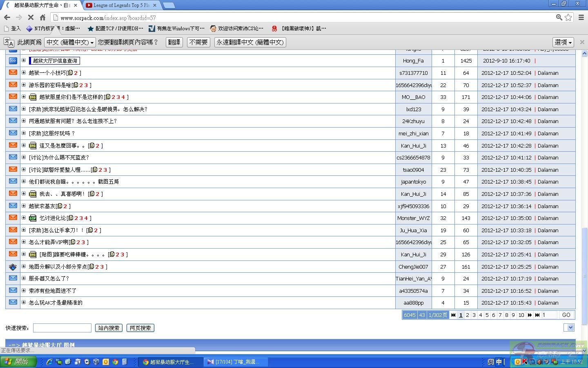Click the zoom magnifier icon in address bar
The height and width of the screenshot is (368, 588).
pyautogui.click(x=559, y=18)
